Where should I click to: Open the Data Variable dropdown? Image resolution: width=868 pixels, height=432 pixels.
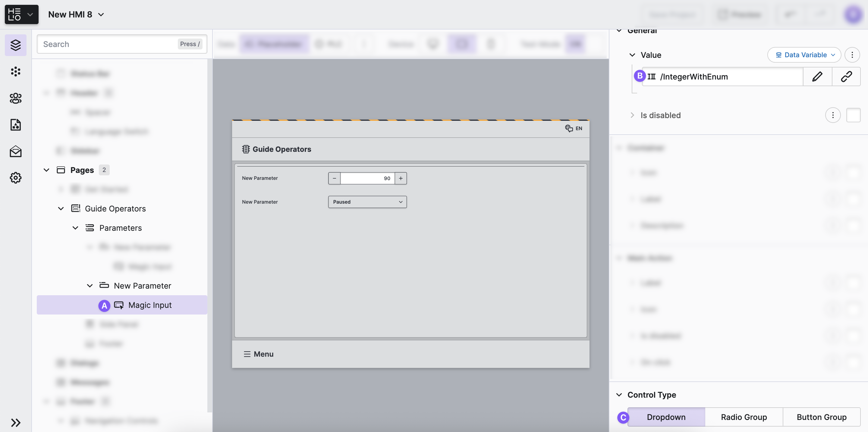click(804, 55)
